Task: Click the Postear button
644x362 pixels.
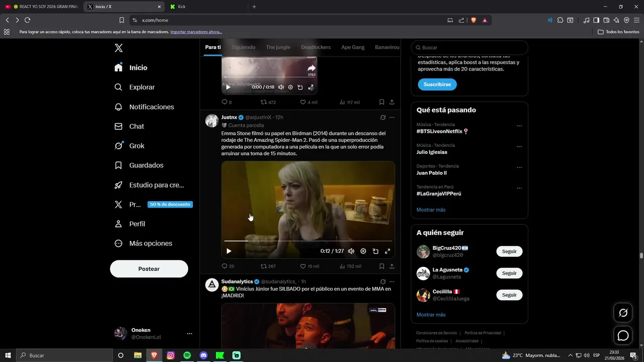Action: coord(149,269)
